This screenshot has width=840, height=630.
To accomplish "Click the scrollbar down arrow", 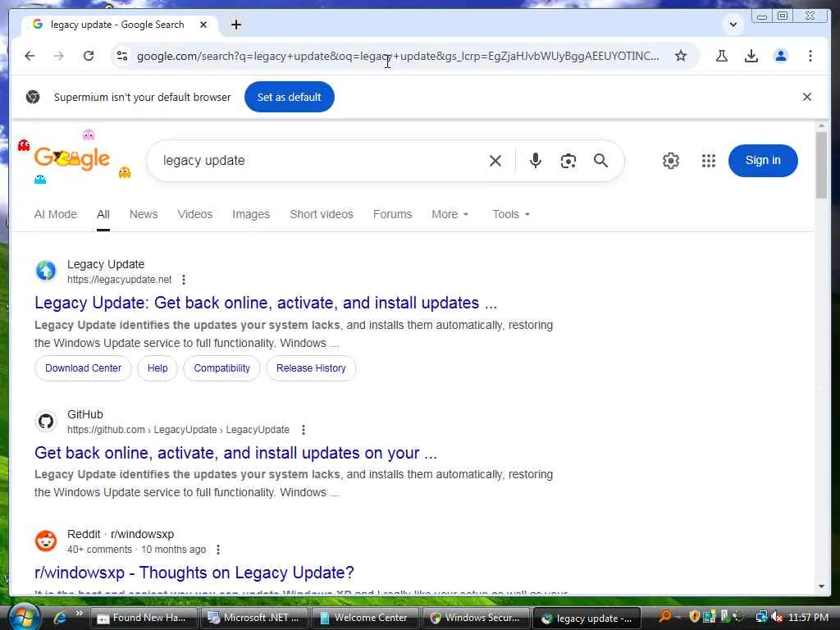I will 820,587.
